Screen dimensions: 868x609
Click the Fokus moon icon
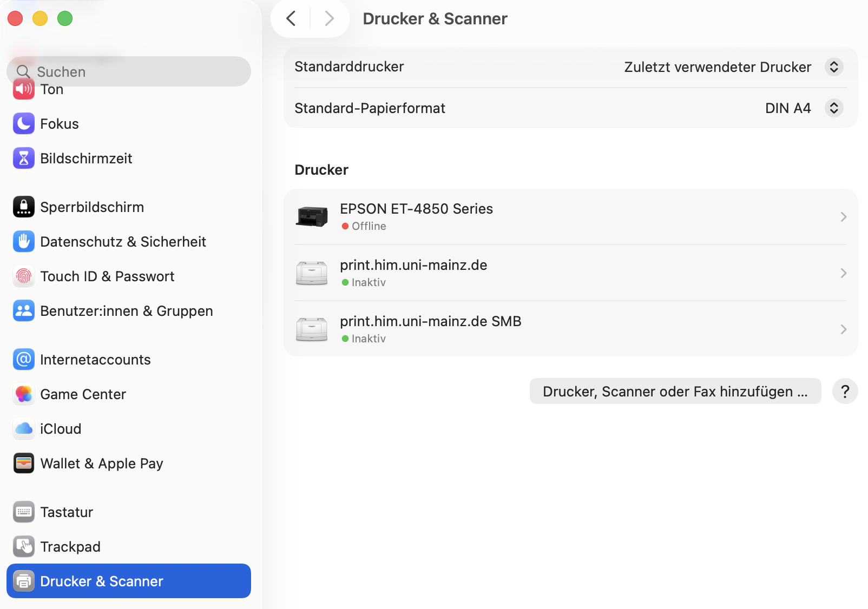[x=24, y=124]
